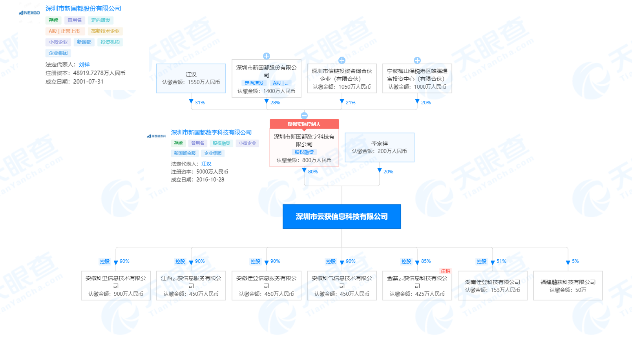Click the 51% holding percentage
This screenshot has width=632, height=364.
[501, 261]
